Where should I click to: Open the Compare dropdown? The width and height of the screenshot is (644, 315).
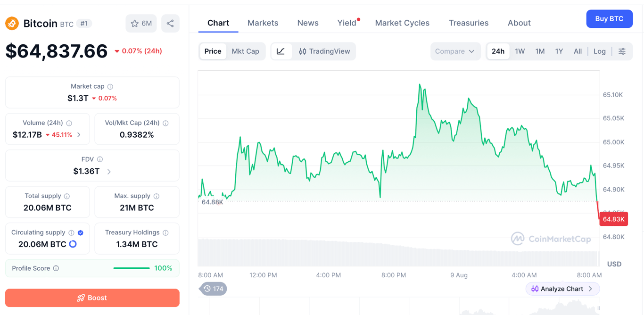tap(455, 51)
